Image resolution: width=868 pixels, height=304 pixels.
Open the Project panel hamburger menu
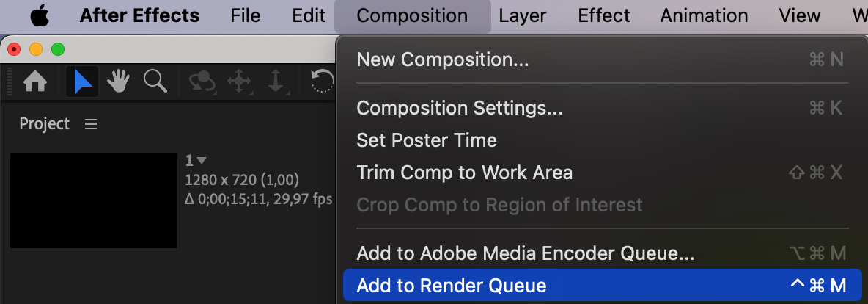pos(91,124)
